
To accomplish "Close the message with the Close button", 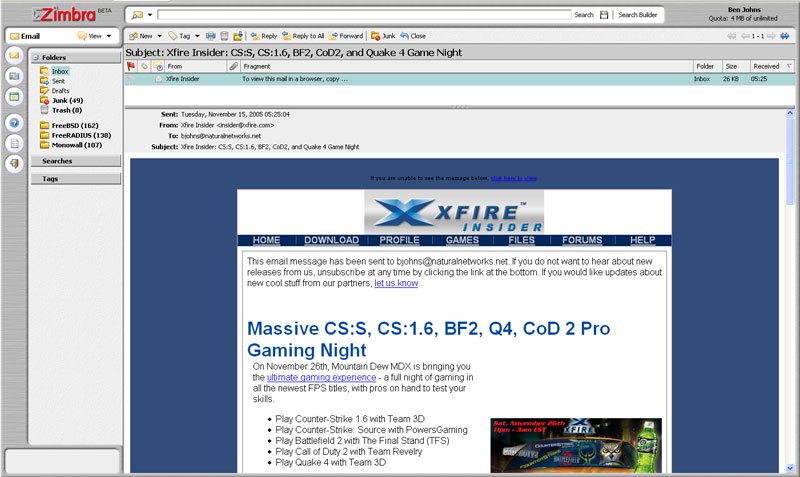I will 413,36.
